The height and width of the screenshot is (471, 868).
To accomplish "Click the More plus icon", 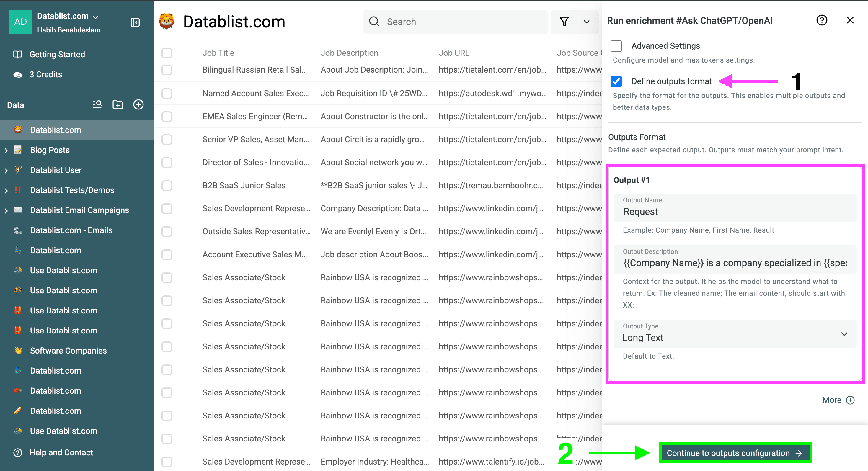I will tap(850, 400).
